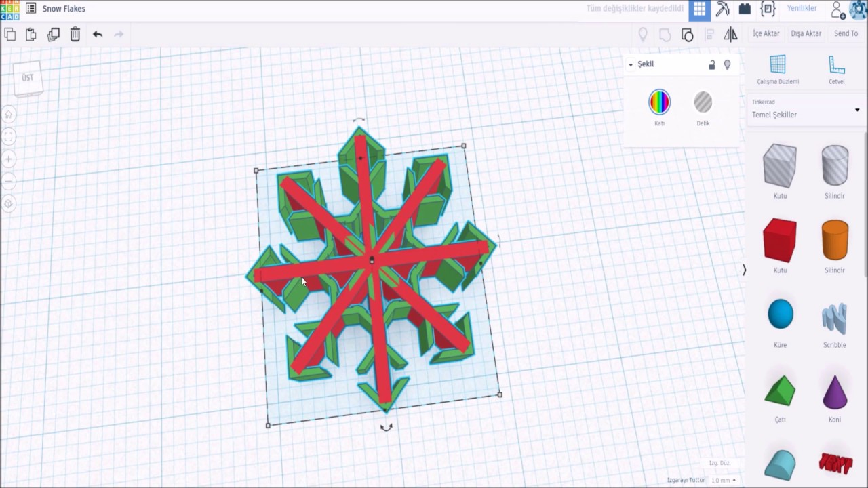This screenshot has width=868, height=488.
Task: Redo the greyed arrow action
Action: point(119,34)
